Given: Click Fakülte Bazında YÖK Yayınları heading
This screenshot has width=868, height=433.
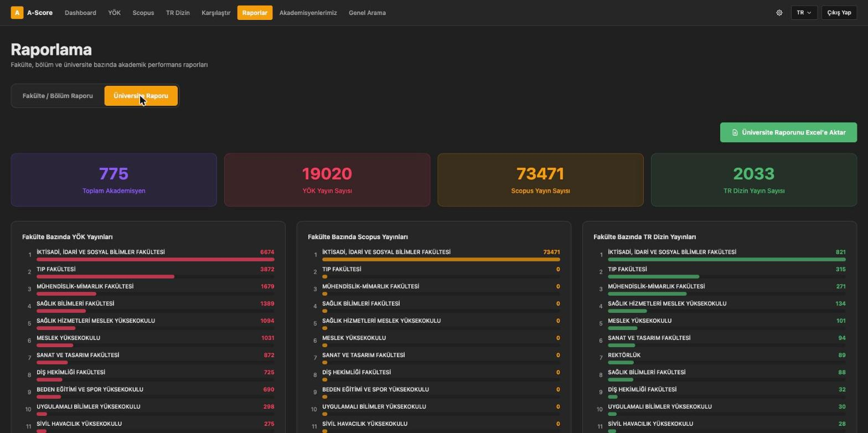Looking at the screenshot, I should click(x=68, y=237).
